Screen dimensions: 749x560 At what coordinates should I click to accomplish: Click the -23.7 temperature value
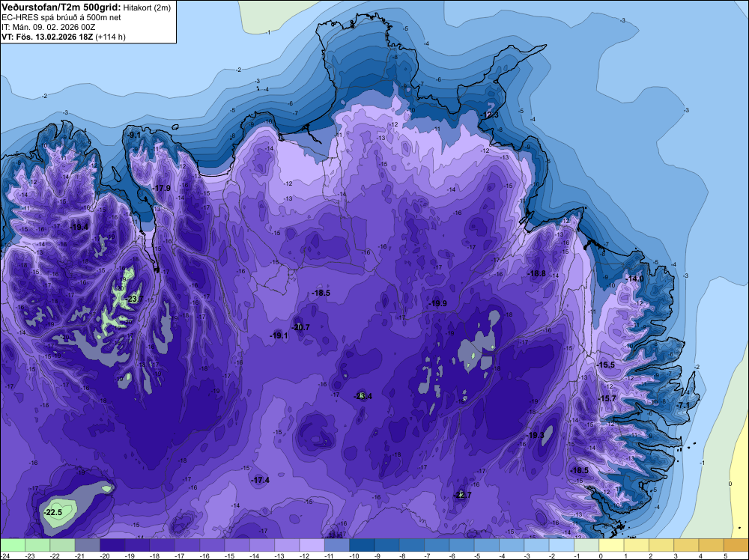(x=134, y=299)
